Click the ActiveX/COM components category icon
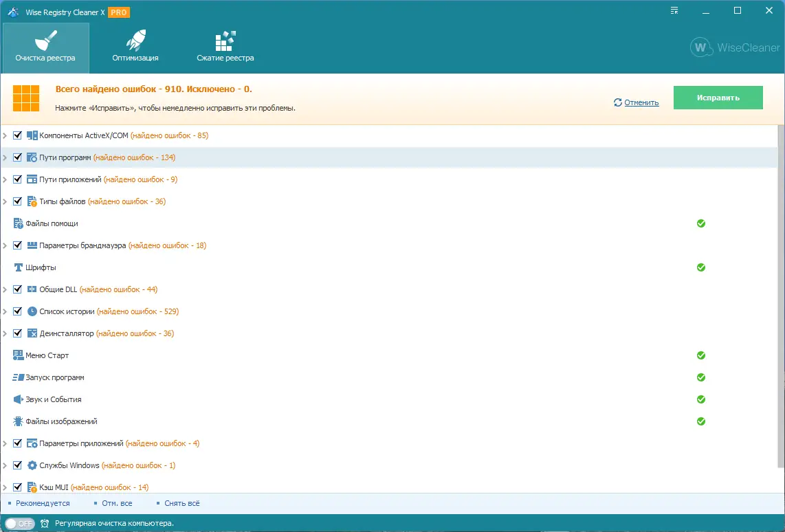 [32, 135]
